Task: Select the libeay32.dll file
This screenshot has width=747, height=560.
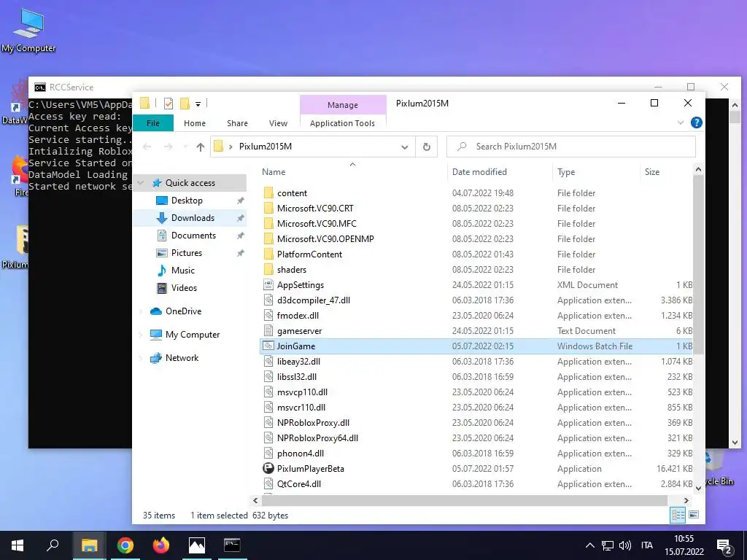Action: [298, 362]
